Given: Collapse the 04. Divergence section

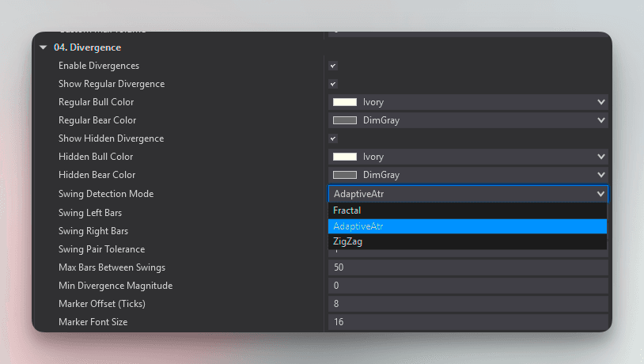Looking at the screenshot, I should [x=44, y=47].
